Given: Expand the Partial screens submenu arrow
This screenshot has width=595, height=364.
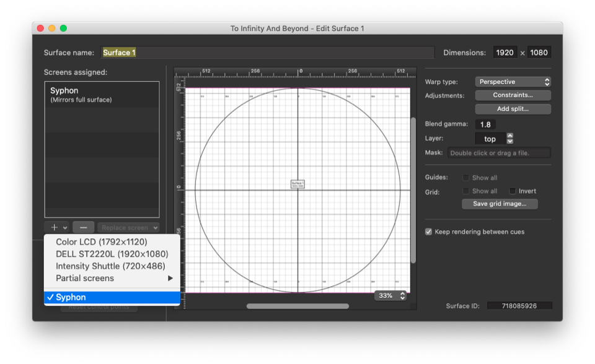Looking at the screenshot, I should pyautogui.click(x=170, y=279).
